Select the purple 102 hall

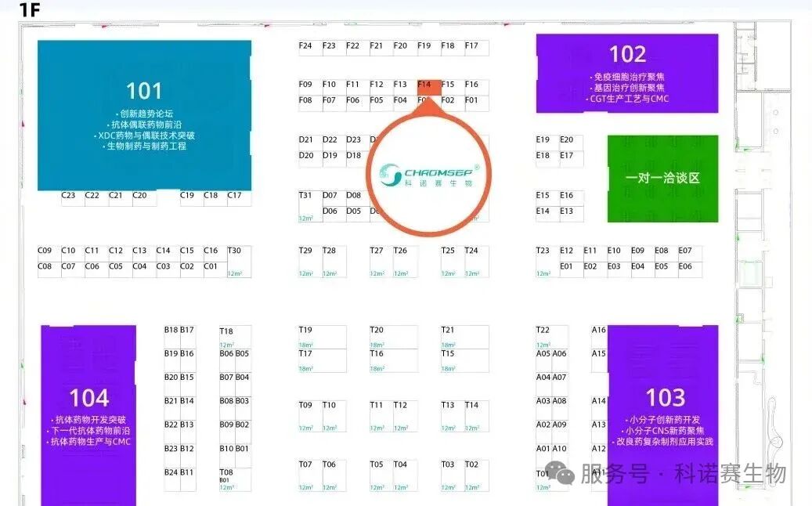627,73
